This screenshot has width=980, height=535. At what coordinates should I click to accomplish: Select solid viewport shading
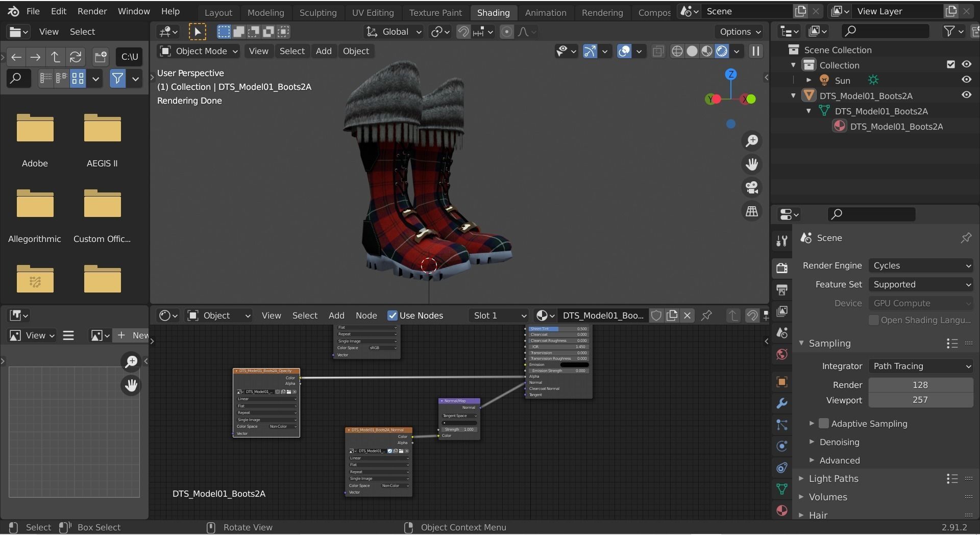[x=692, y=51]
